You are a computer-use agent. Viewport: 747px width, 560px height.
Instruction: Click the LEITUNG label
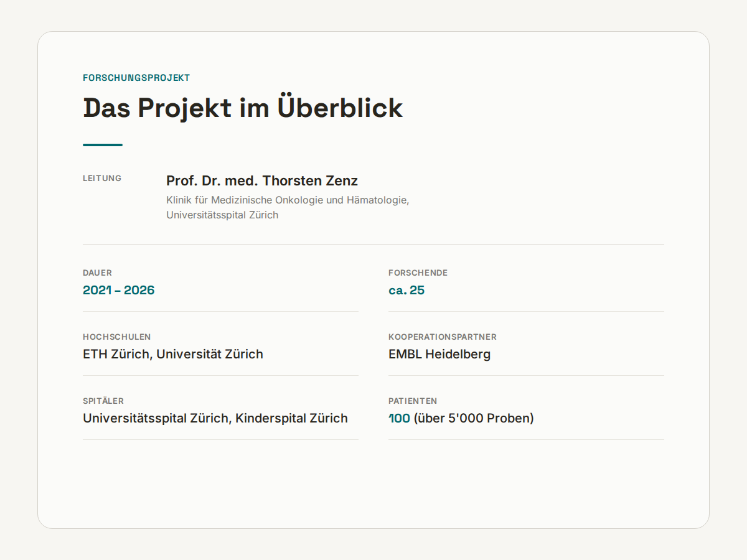(102, 179)
